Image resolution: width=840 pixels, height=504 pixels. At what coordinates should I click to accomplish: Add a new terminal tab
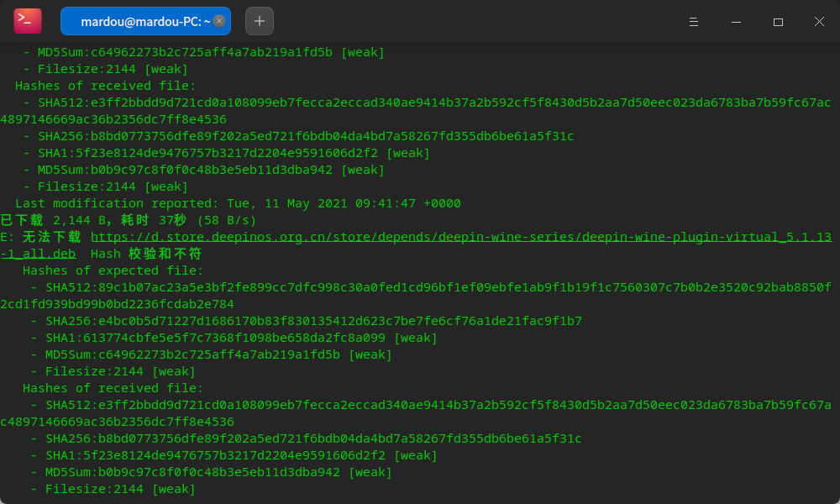point(260,21)
